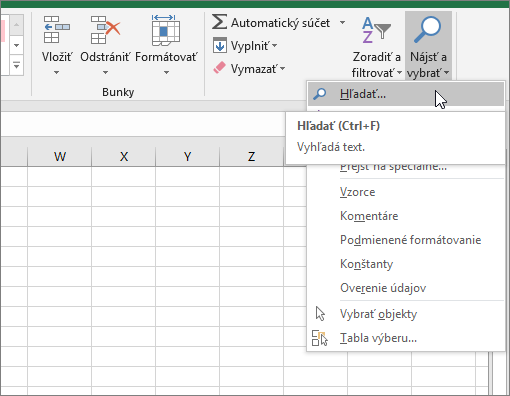Expand the styles gallery More arrow
Viewport: 510px width, 396px height.
pyautogui.click(x=16, y=65)
